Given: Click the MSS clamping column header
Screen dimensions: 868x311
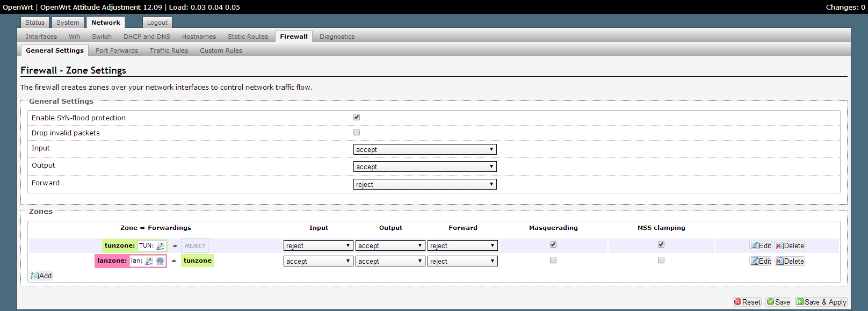Looking at the screenshot, I should tap(661, 228).
